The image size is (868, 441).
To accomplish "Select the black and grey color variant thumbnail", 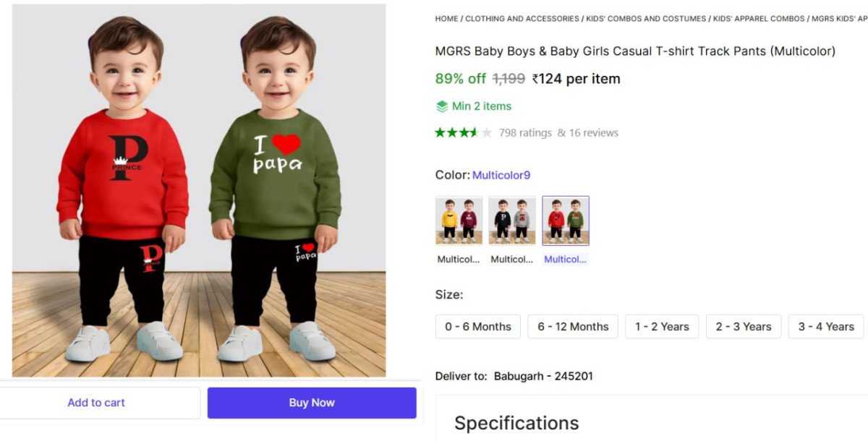I will point(512,220).
